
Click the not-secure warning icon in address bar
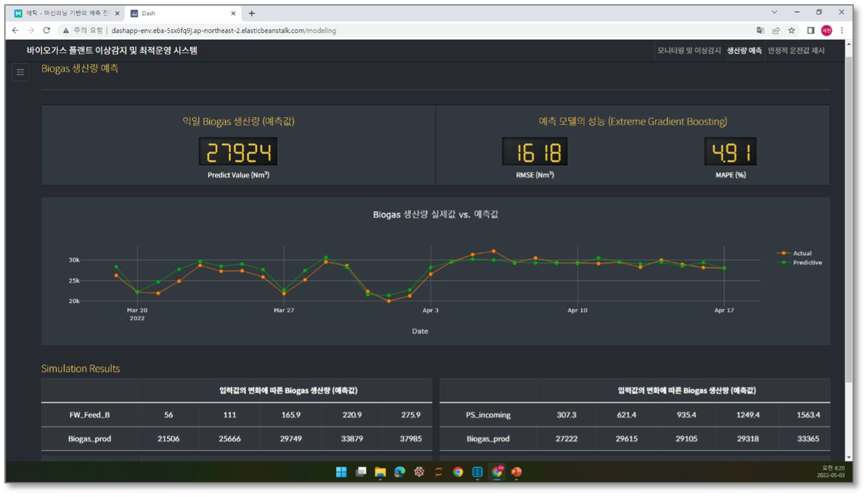point(66,30)
